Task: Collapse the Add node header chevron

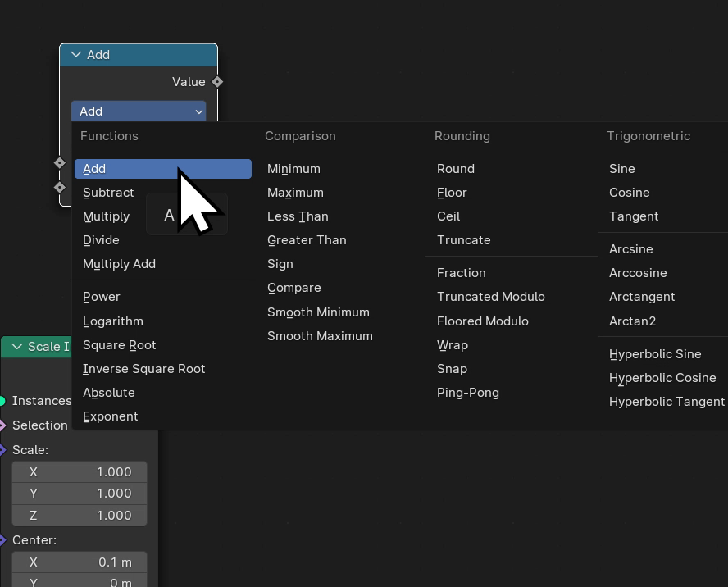Action: 75,55
